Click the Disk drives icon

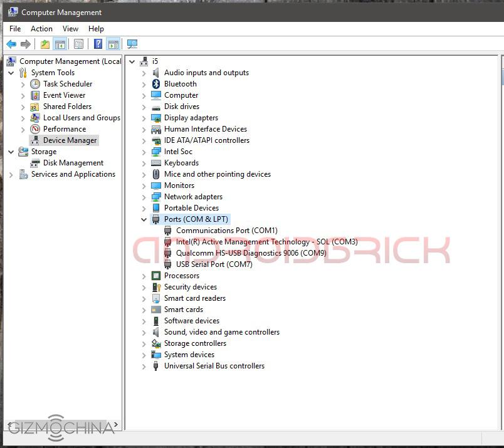156,107
